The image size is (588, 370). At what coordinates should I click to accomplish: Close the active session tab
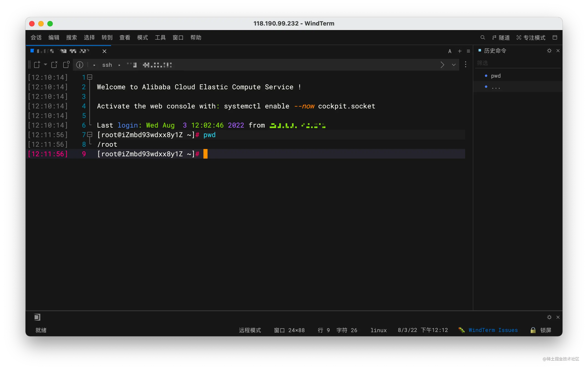click(104, 51)
